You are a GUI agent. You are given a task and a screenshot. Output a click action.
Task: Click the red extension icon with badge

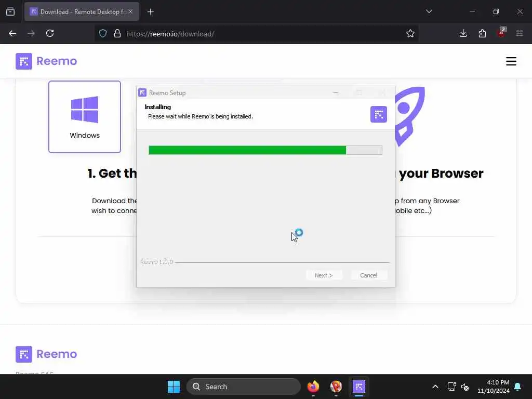tap(501, 33)
